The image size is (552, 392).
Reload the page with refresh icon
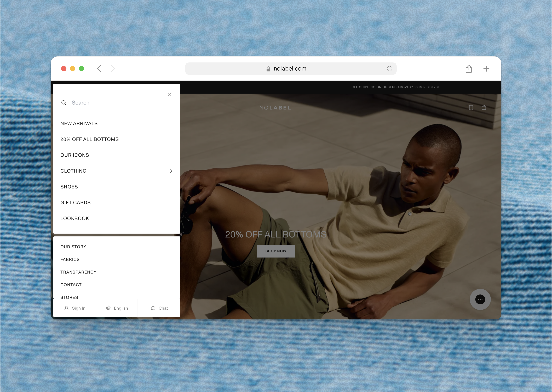coord(389,69)
